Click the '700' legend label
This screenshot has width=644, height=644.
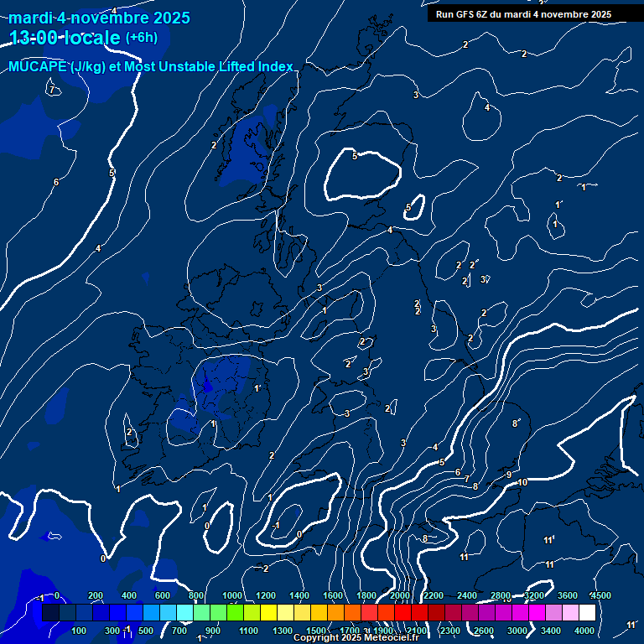click(179, 631)
